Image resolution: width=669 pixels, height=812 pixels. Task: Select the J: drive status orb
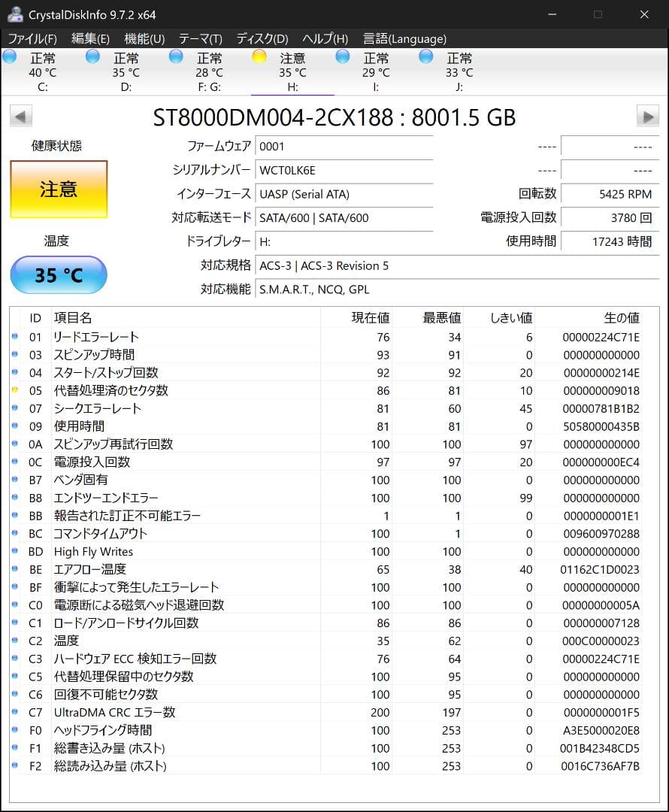[426, 56]
